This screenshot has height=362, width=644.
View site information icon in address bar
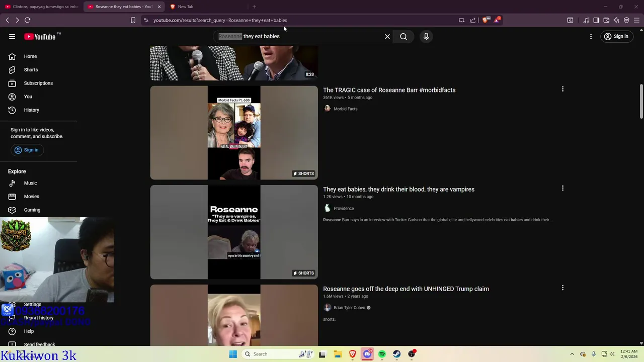tap(146, 20)
